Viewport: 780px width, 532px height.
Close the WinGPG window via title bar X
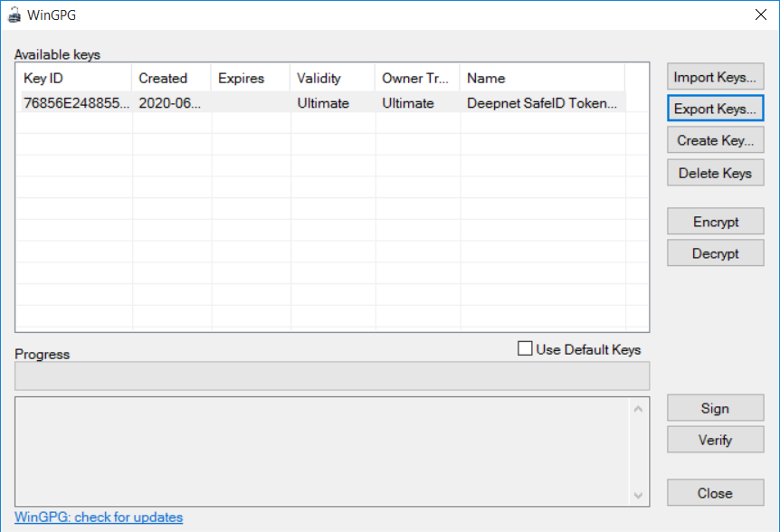pyautogui.click(x=758, y=14)
